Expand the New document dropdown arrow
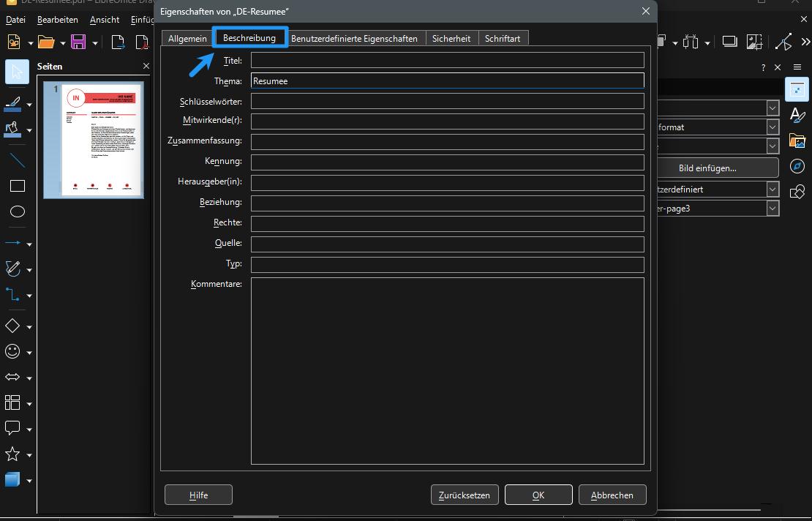Viewport: 812px width, 521px height. tap(30, 43)
